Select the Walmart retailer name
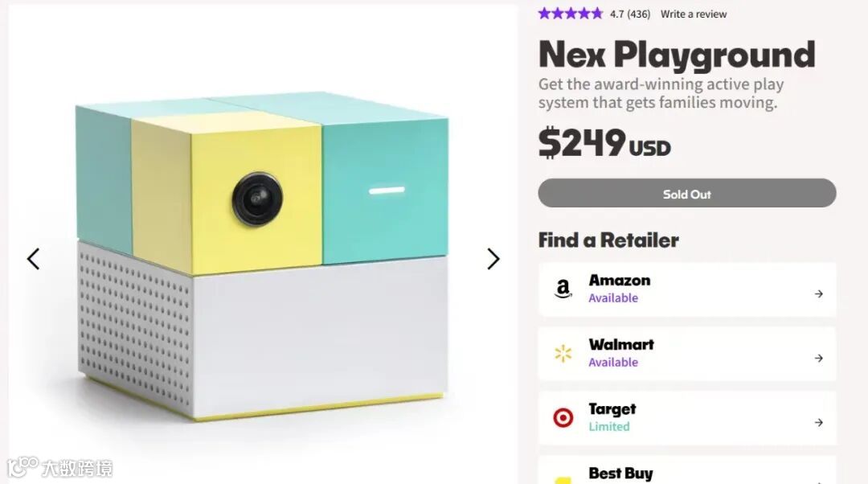868x484 pixels. point(621,345)
